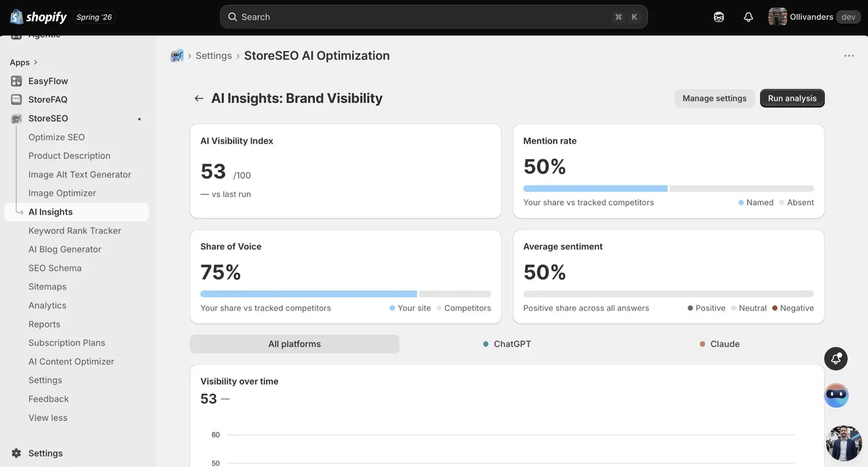Open the blue robot chatbot bubble
The height and width of the screenshot is (467, 868).
[x=836, y=395]
